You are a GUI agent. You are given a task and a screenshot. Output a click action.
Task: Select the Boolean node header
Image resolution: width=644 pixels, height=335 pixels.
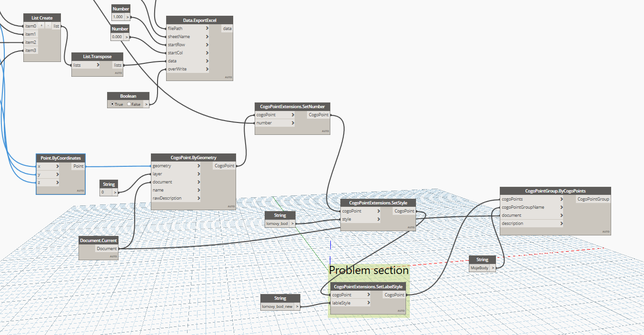coord(128,96)
